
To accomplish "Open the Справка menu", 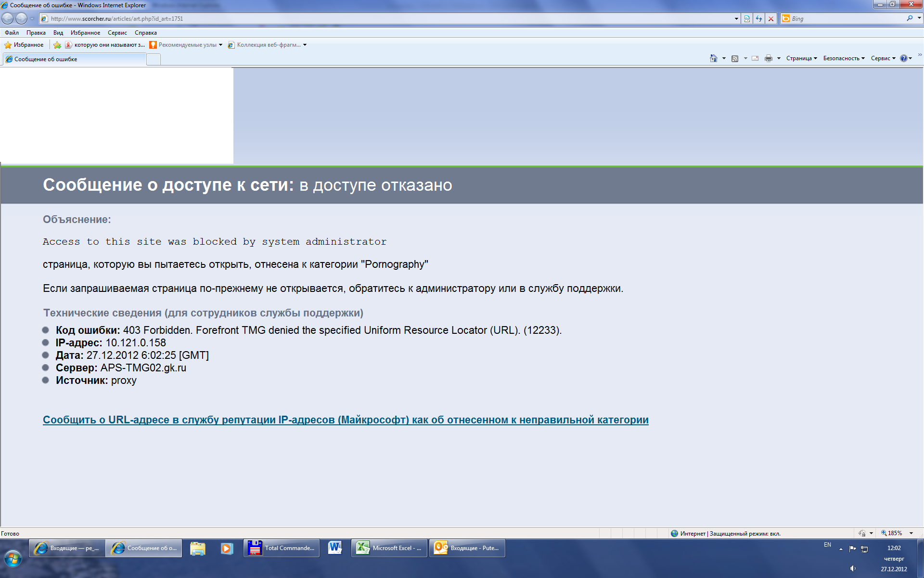I will click(x=146, y=33).
